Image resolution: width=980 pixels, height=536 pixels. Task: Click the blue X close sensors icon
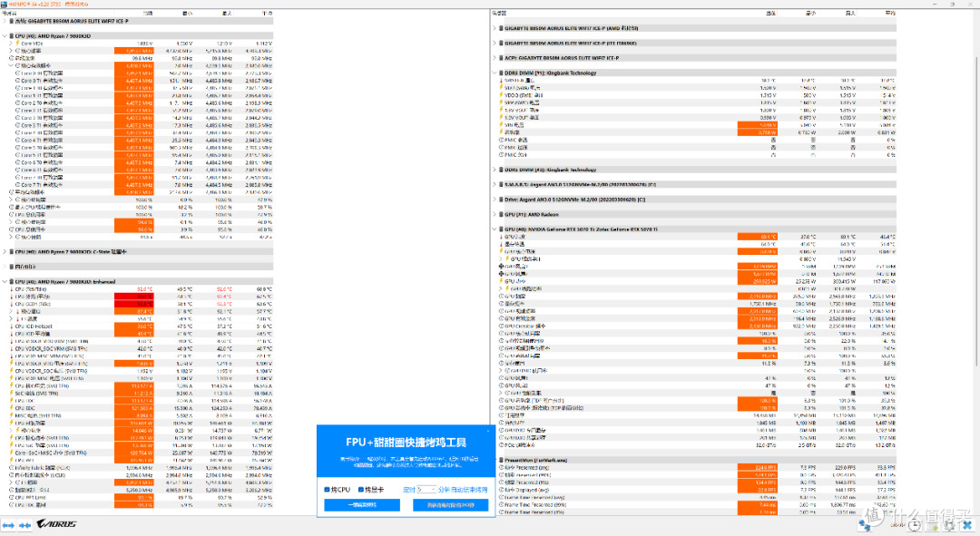click(967, 525)
